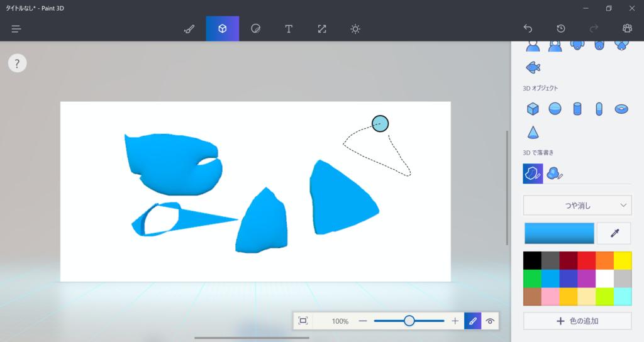Pick the indigo color swatch
644x342 pixels.
tap(568, 279)
